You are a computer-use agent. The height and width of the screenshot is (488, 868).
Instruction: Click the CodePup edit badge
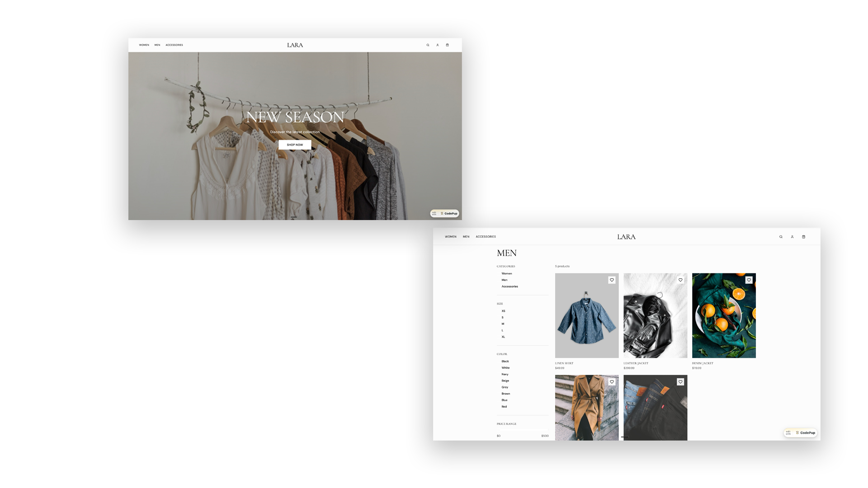pos(800,432)
